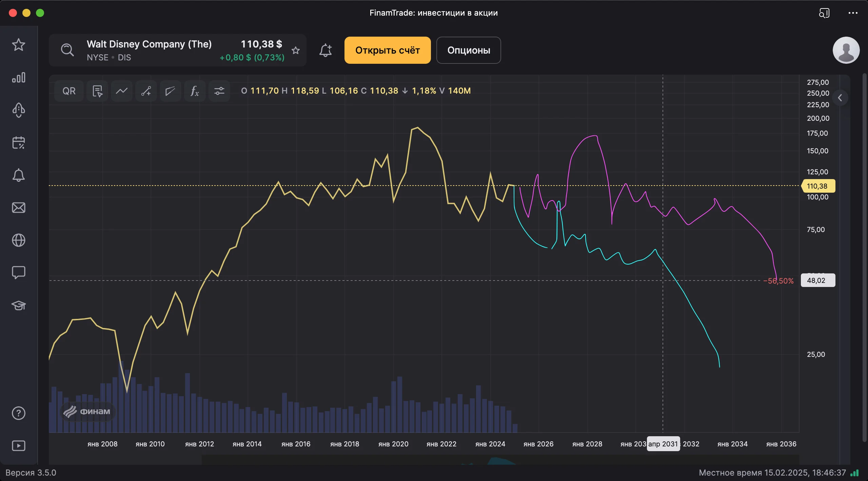Open chart settings sliders icon

point(219,91)
